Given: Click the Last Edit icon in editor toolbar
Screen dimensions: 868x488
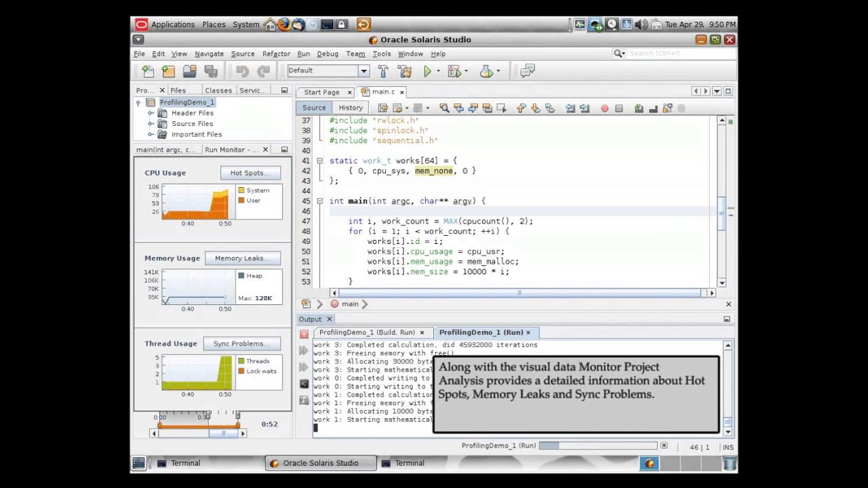Looking at the screenshot, I should point(383,108).
